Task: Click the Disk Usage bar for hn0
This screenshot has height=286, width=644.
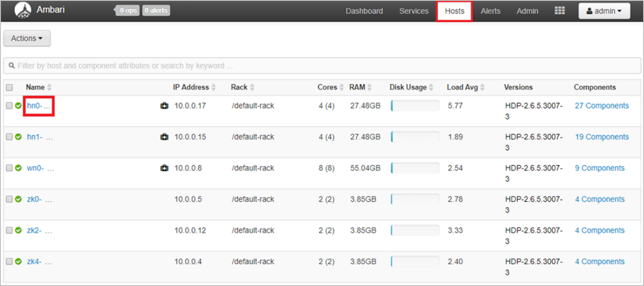Action: pos(414,105)
